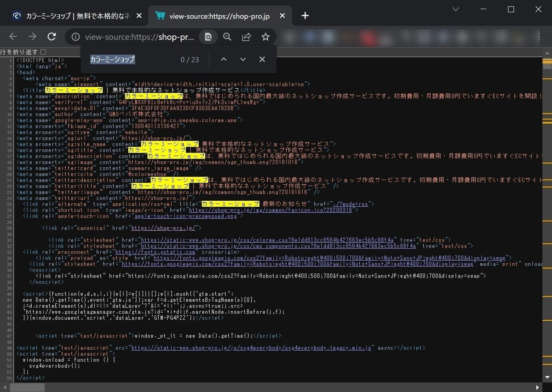This screenshot has height=392, width=552.
Task: Open the ./?mode=rss link
Action: [x=350, y=204]
